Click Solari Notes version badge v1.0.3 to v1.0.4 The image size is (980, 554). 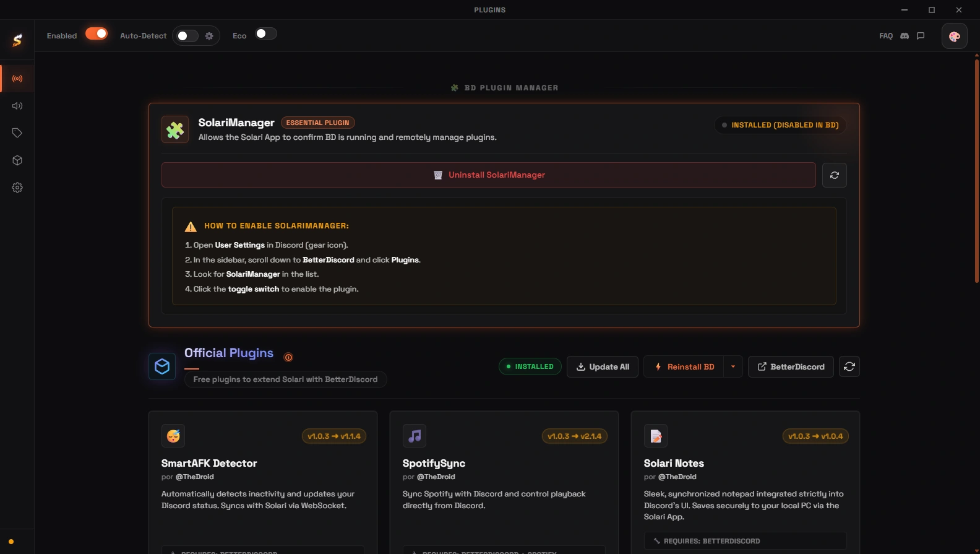[x=815, y=436]
